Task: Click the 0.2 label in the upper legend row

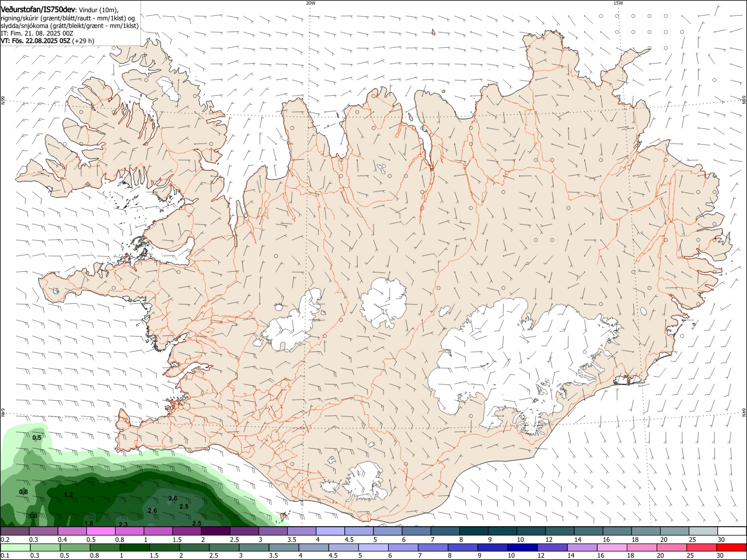Action: [5, 540]
